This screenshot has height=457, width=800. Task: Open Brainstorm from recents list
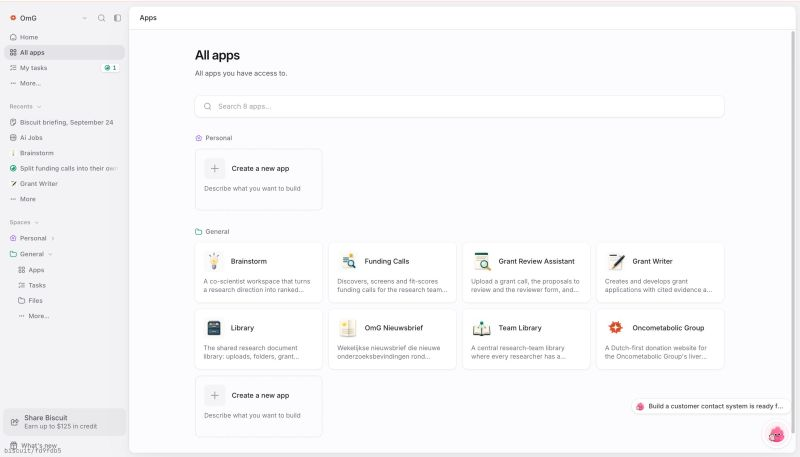click(x=65, y=153)
